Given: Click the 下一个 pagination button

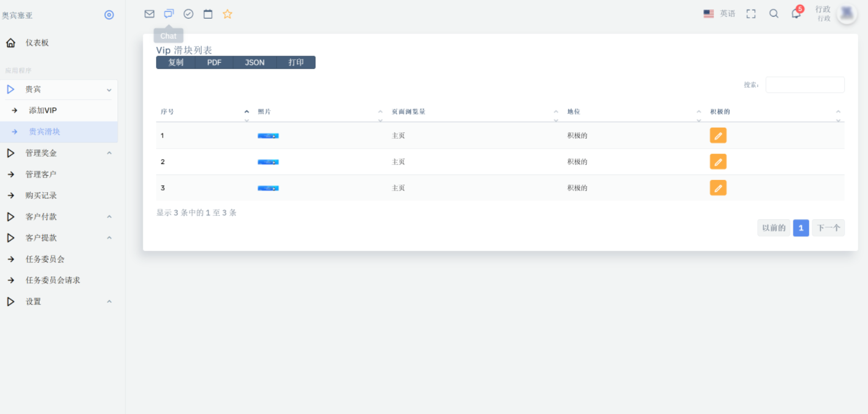Looking at the screenshot, I should [828, 228].
